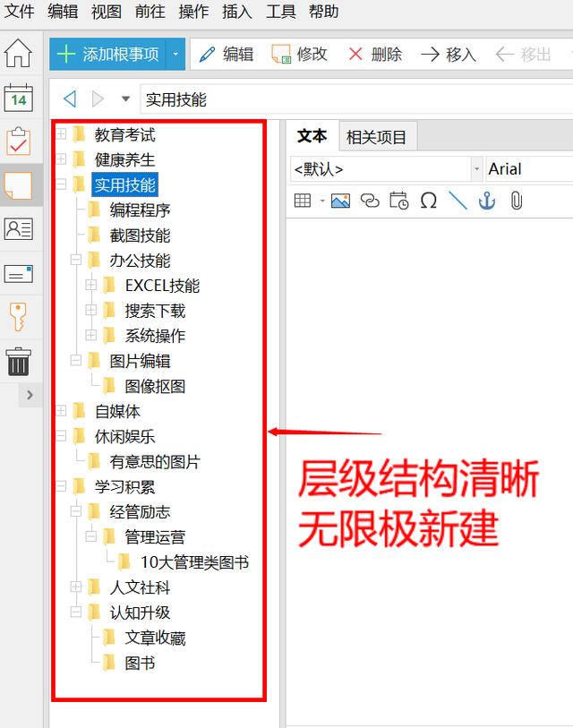Image resolution: width=573 pixels, height=728 pixels.
Task: Click the Delete (删除) button
Action: pyautogui.click(x=375, y=55)
